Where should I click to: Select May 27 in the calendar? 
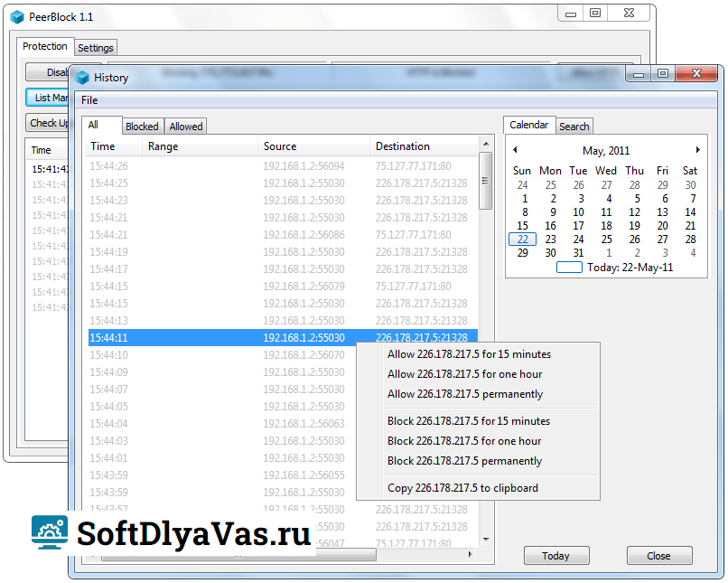pyautogui.click(x=663, y=240)
